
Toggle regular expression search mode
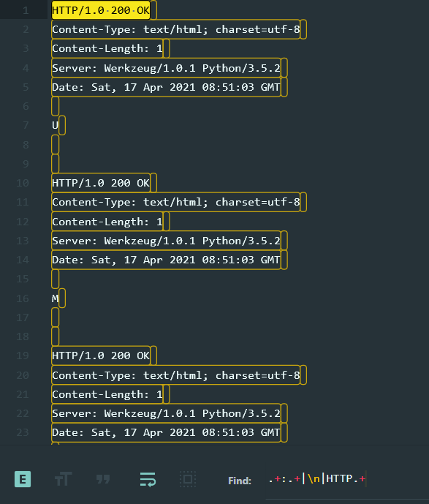tap(23, 479)
